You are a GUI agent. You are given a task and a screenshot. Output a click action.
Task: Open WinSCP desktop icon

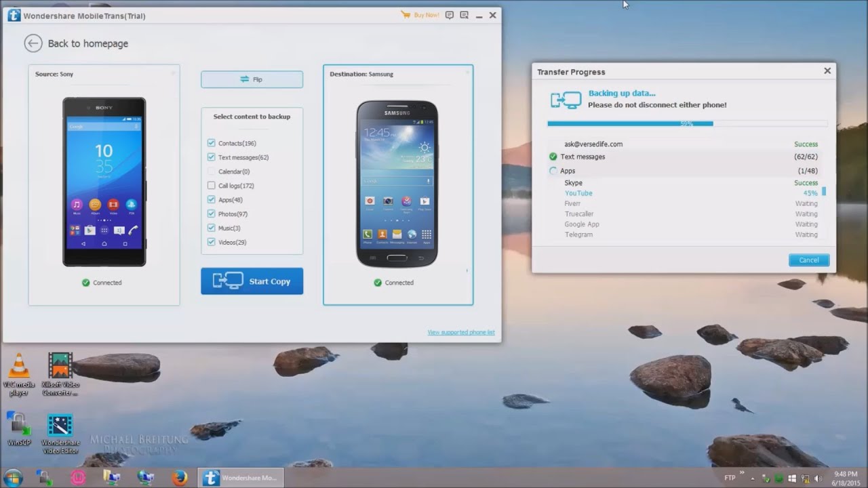(19, 429)
